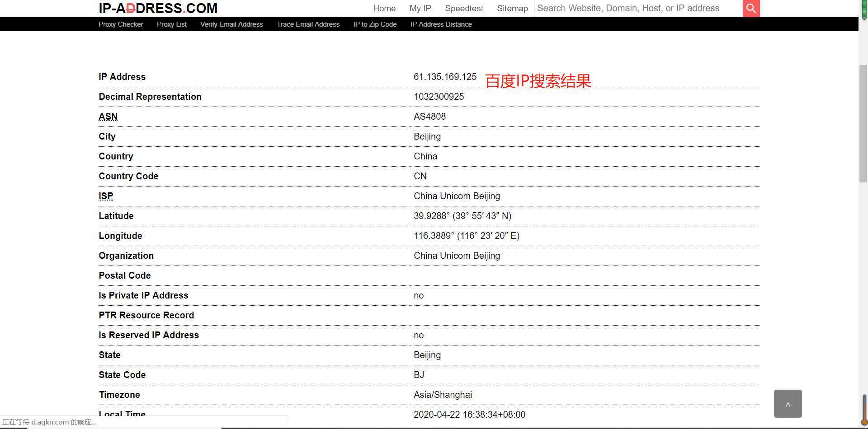Image resolution: width=868 pixels, height=429 pixels.
Task: Open Trace Email Address tool
Action: pos(308,24)
